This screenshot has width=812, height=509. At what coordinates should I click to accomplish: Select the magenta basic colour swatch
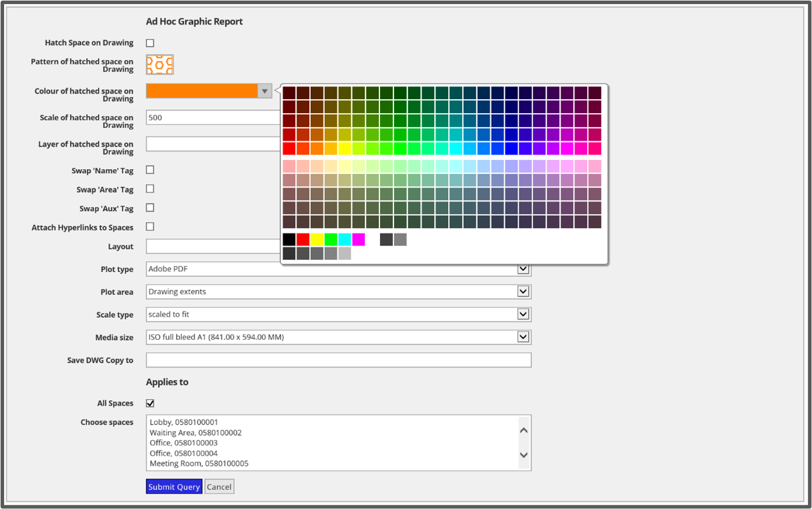(358, 240)
